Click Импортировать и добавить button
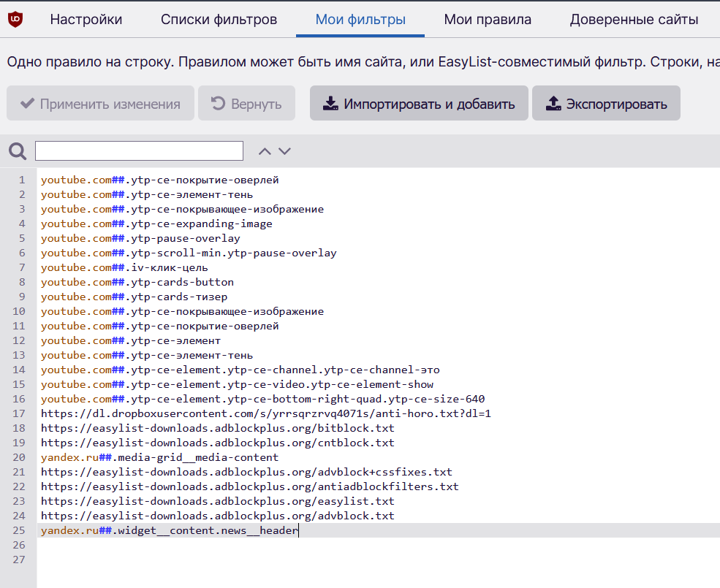Viewport: 720px width, 588px height. tap(419, 103)
